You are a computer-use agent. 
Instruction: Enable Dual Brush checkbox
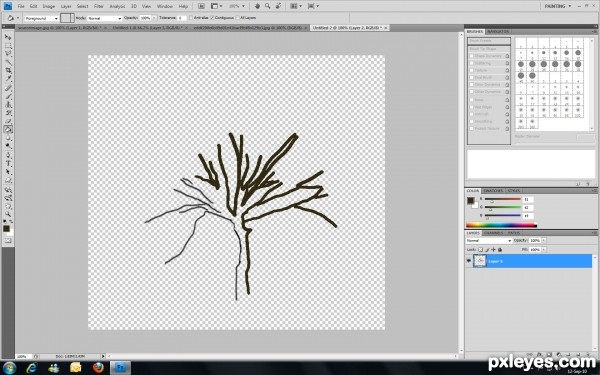point(472,78)
